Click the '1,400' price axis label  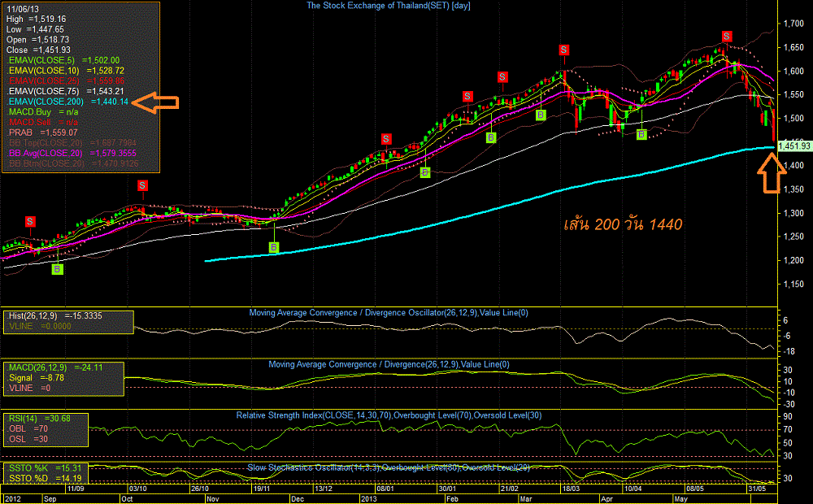(793, 165)
